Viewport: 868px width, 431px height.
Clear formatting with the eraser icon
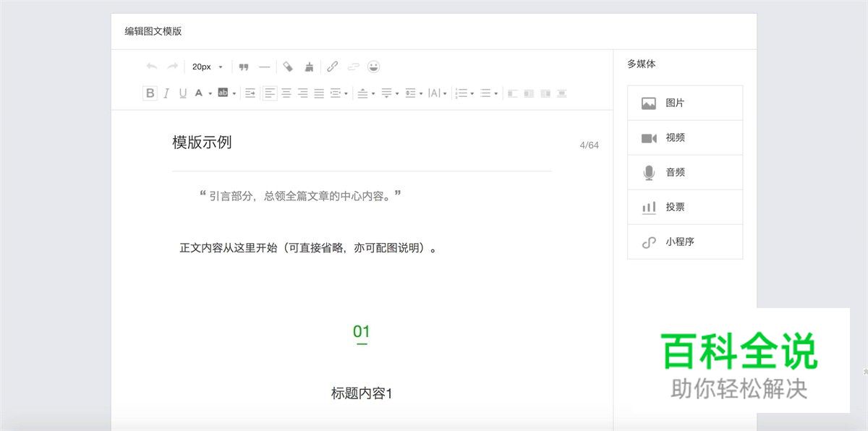tap(287, 66)
